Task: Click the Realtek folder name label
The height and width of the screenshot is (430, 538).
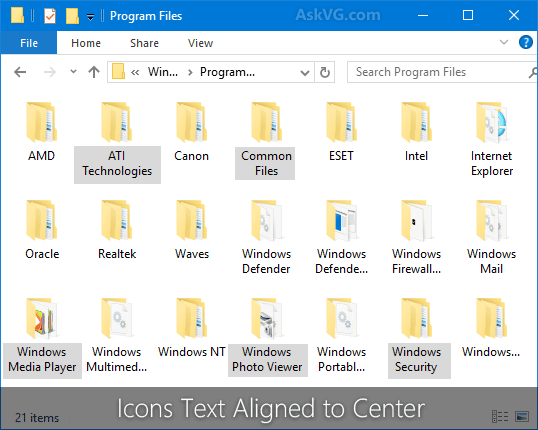Action: 117,254
